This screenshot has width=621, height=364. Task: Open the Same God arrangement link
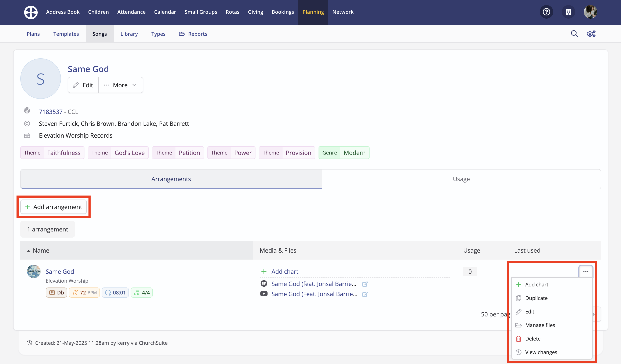point(60,271)
